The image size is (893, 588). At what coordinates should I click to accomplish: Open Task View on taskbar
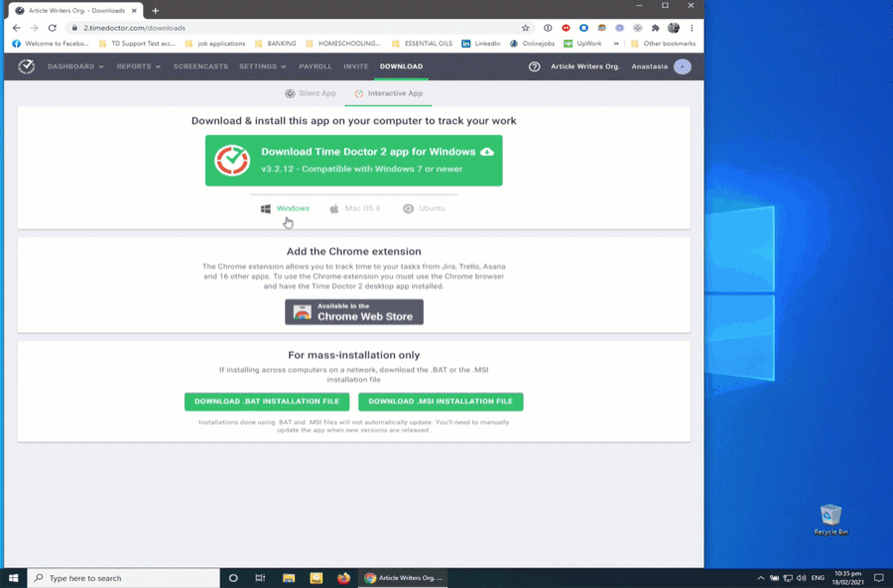(x=260, y=578)
